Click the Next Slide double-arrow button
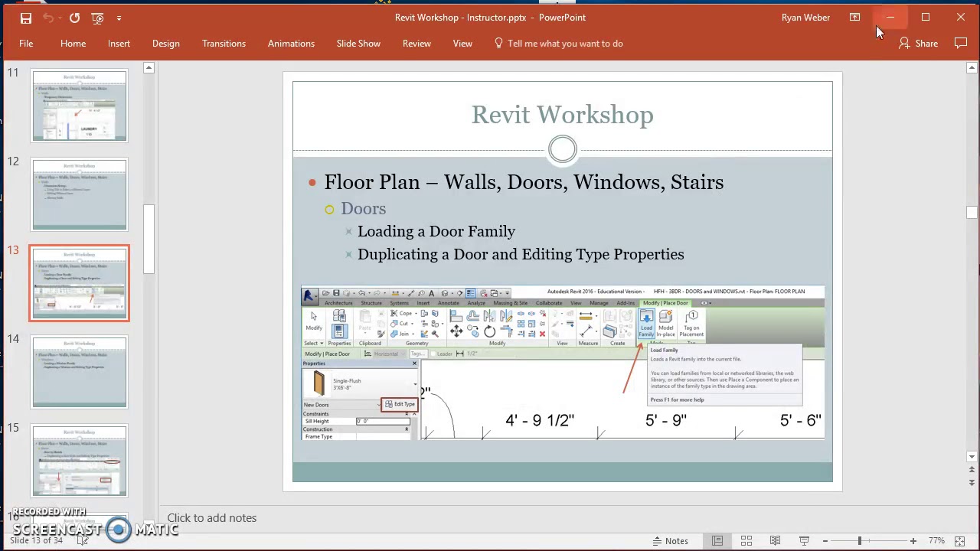This screenshot has height=551, width=980. (972, 483)
